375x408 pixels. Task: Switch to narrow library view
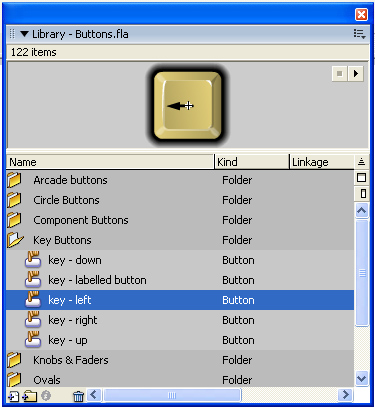[362, 194]
